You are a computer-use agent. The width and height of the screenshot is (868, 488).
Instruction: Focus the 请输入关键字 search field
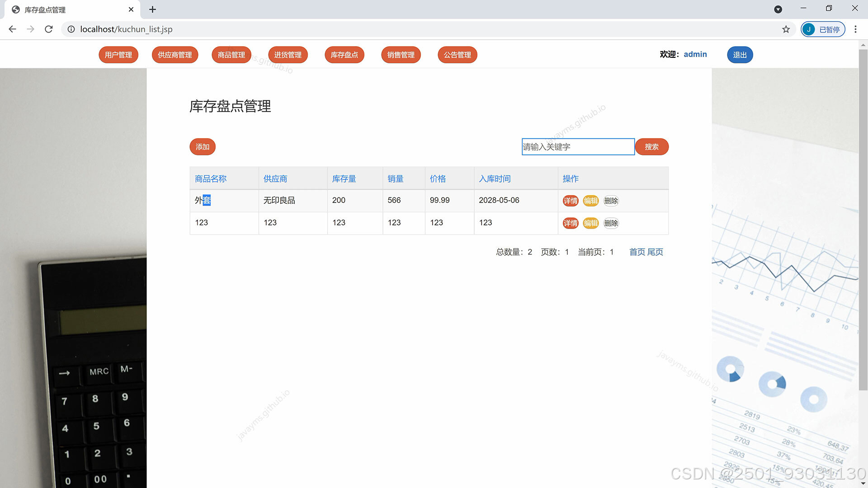(x=578, y=147)
